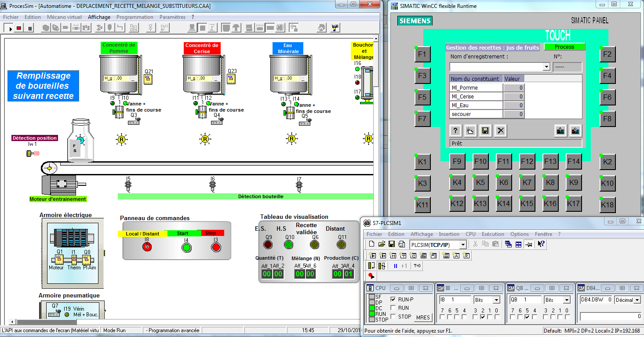This screenshot has height=337, width=644.
Task: Pause the ProcesSim simulation
Action: [29, 28]
